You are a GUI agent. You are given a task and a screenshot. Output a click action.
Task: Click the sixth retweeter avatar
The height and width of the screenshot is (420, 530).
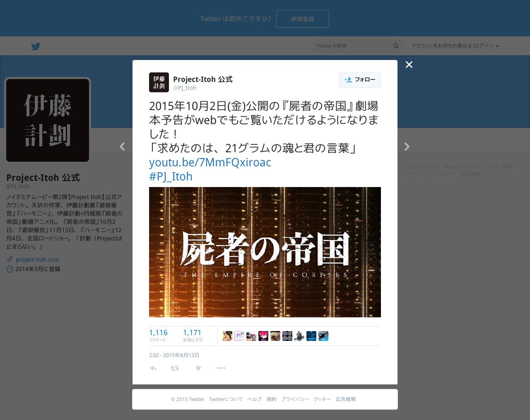(287, 336)
